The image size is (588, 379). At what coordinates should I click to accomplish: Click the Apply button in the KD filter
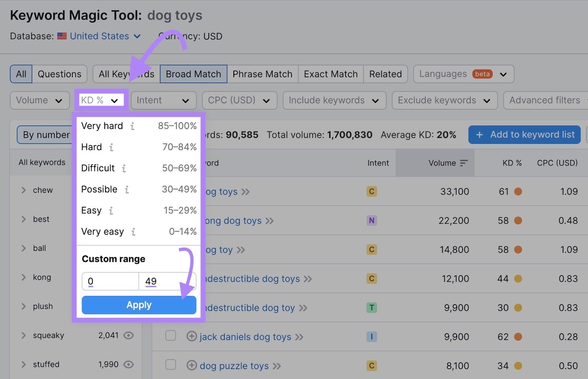coord(139,305)
